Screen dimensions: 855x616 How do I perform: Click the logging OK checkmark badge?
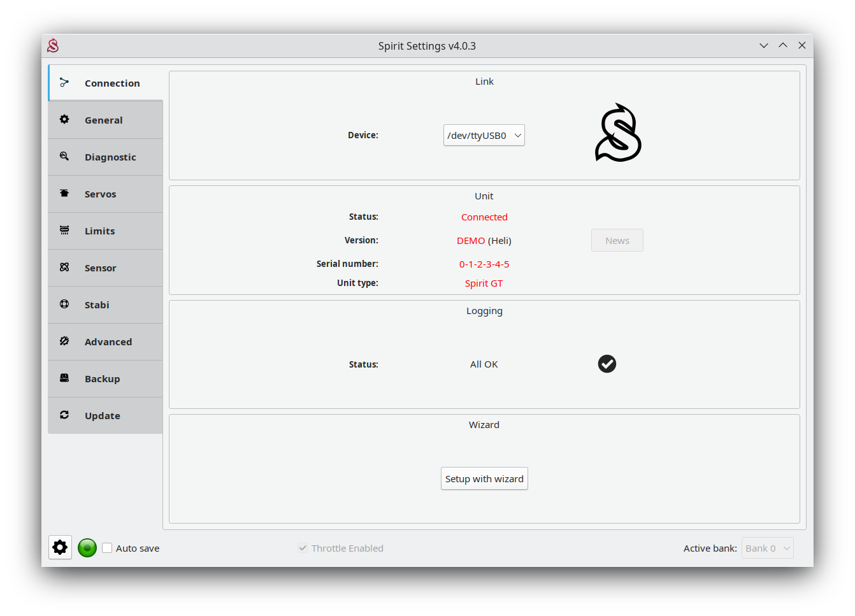(607, 364)
